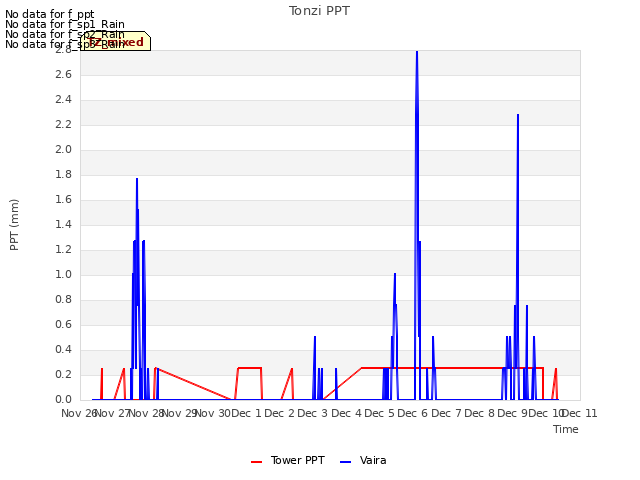Click the 2.6 y-axis tick label
Screen dimensions: 640x480
point(63,74)
